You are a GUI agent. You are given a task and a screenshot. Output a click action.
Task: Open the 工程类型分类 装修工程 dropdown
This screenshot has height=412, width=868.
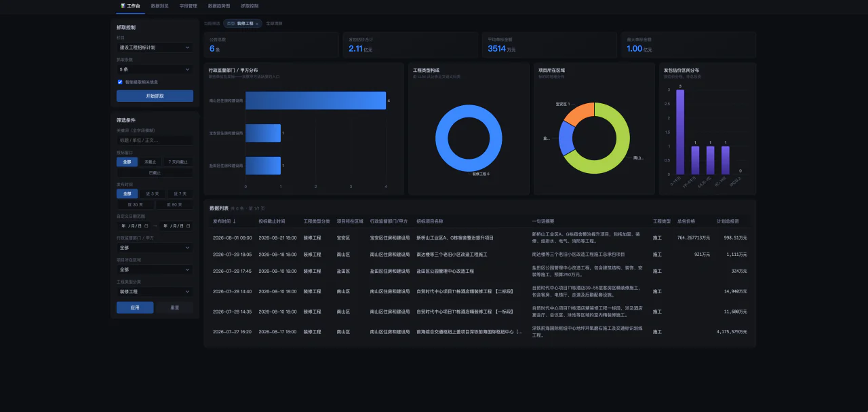pyautogui.click(x=155, y=291)
